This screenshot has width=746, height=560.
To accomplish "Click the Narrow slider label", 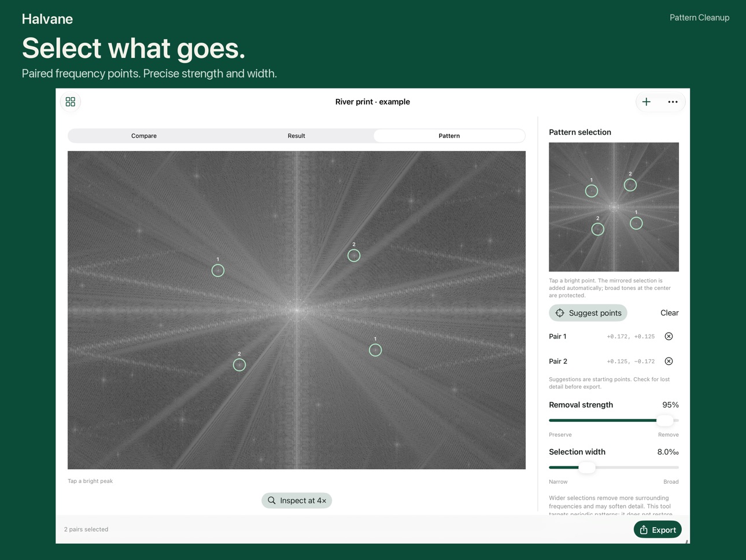I will (x=558, y=481).
